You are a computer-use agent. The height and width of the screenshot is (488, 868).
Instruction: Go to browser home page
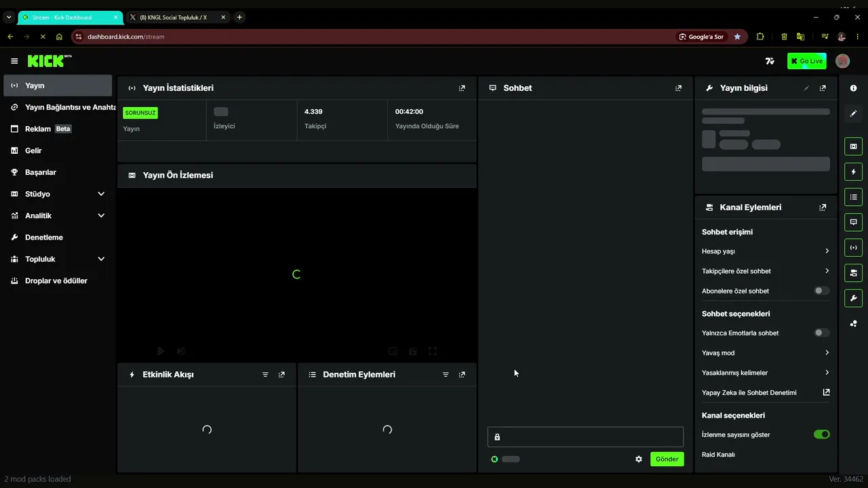[59, 37]
